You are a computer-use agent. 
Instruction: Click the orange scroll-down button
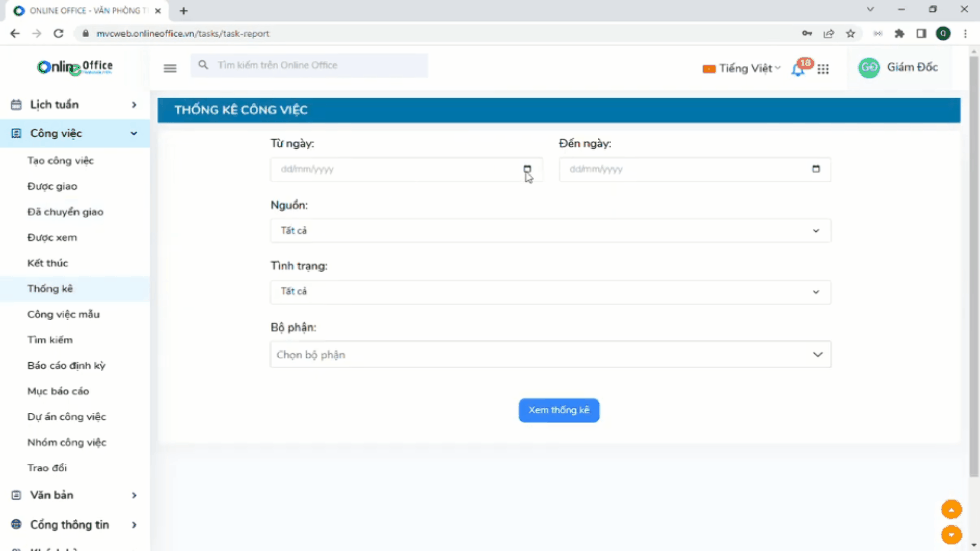pyautogui.click(x=951, y=535)
